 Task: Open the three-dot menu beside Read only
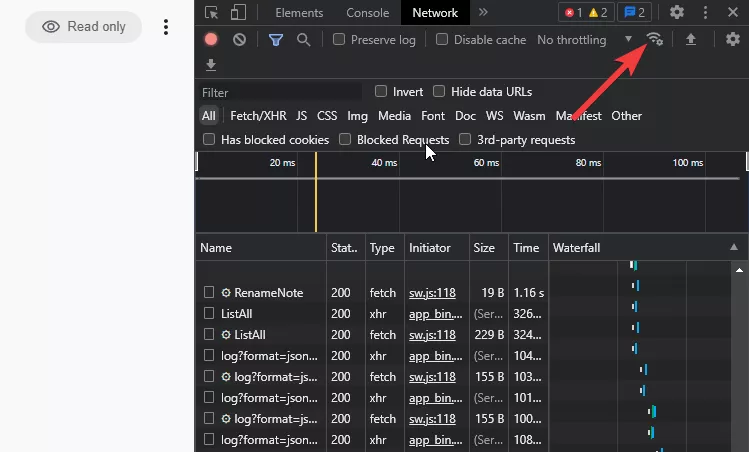(166, 27)
